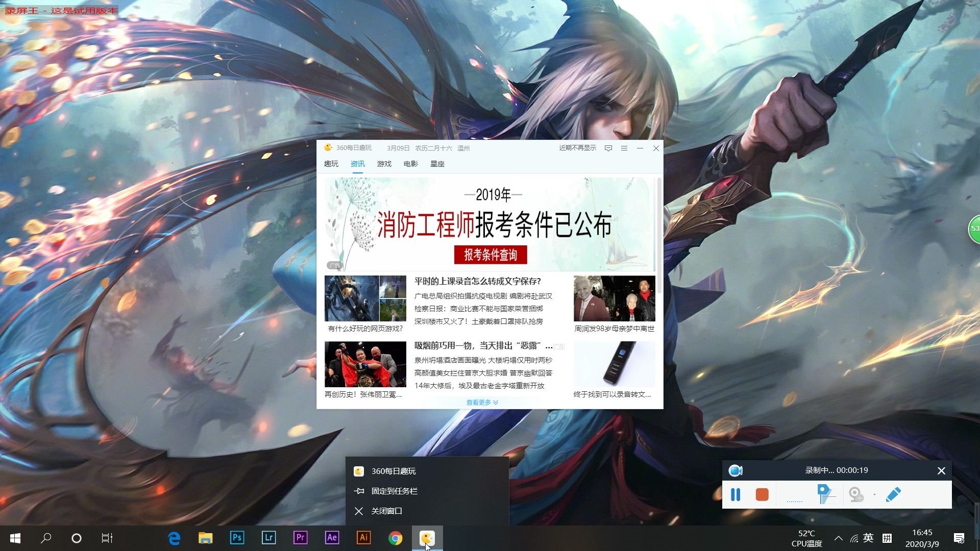Click the 消防工程师 advertisement banner
This screenshot has height=551, width=980.
[490, 224]
